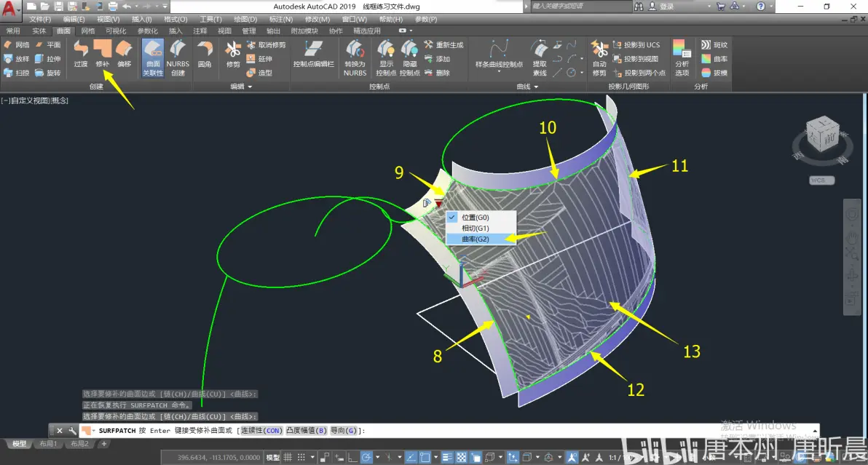Click the 旋转 (Revolve) surface tool
Screen dimensions: 868x465
(48, 73)
